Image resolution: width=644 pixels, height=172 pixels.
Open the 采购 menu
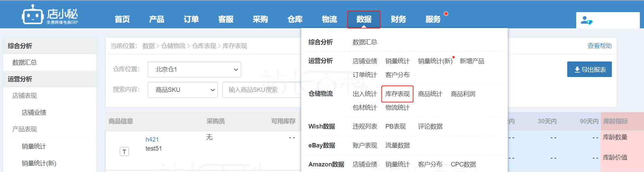coord(260,19)
